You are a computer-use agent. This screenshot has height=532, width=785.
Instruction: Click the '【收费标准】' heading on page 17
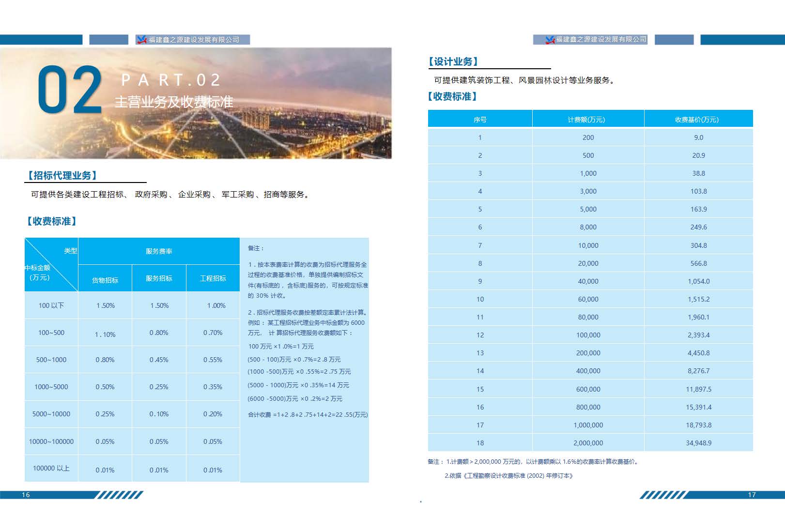coord(453,96)
